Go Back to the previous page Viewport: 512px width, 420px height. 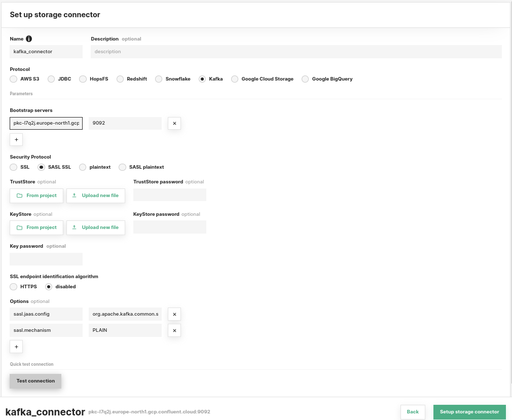(x=413, y=412)
